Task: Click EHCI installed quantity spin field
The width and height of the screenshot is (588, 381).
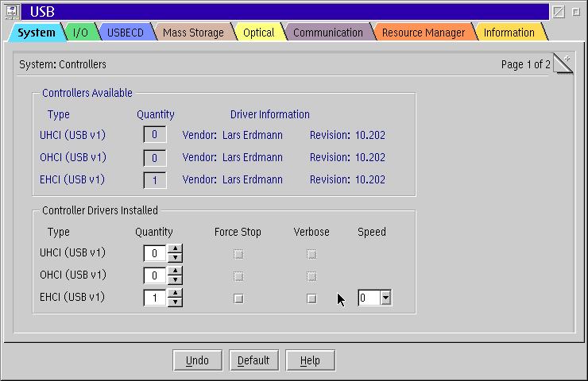Action: pyautogui.click(x=155, y=298)
